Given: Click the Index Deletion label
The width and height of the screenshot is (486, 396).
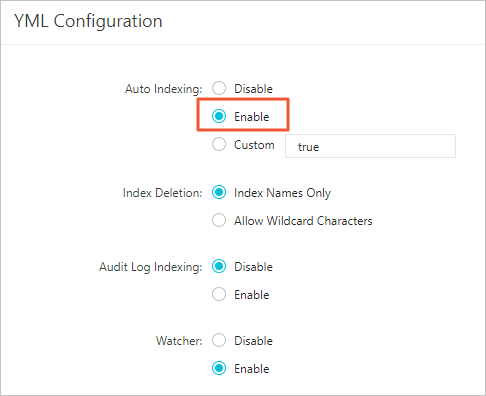Looking at the screenshot, I should coord(162,193).
